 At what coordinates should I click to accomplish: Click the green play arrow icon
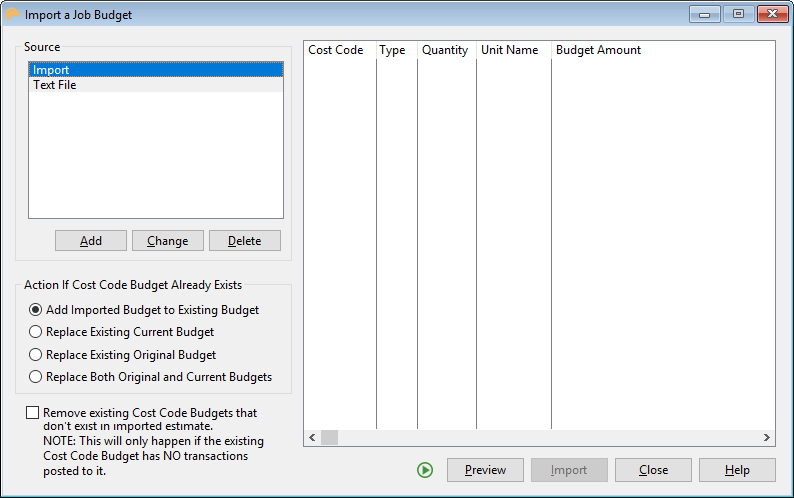[x=425, y=470]
